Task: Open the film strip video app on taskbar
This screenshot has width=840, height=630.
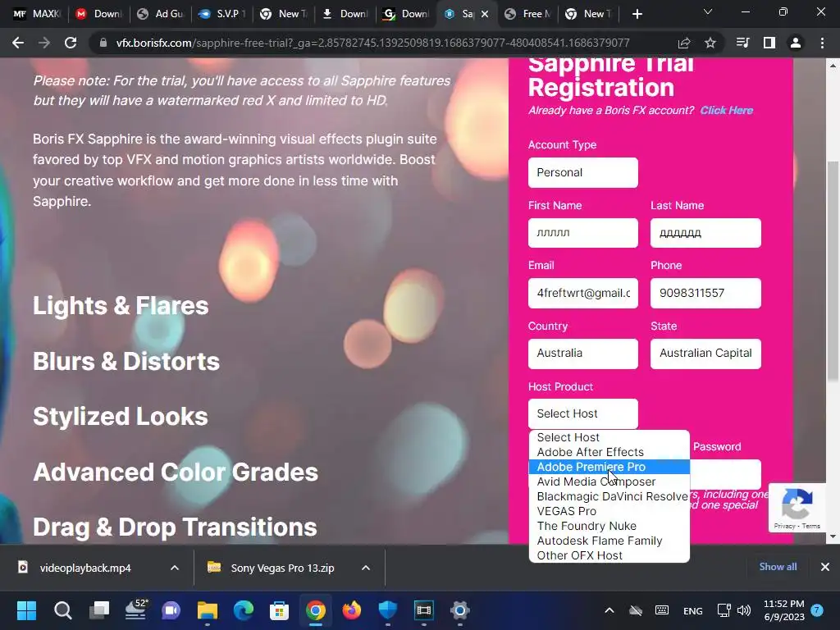Action: (x=424, y=610)
